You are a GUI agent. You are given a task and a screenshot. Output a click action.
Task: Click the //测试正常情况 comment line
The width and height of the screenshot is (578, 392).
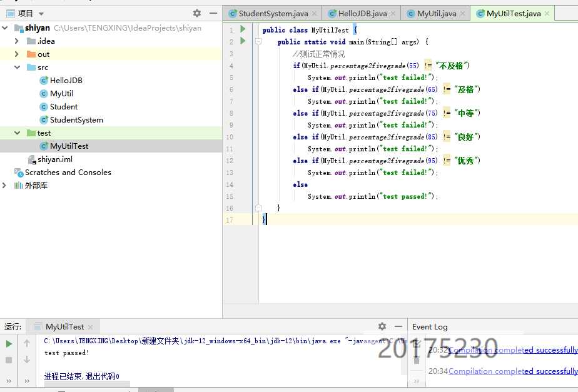pos(319,54)
